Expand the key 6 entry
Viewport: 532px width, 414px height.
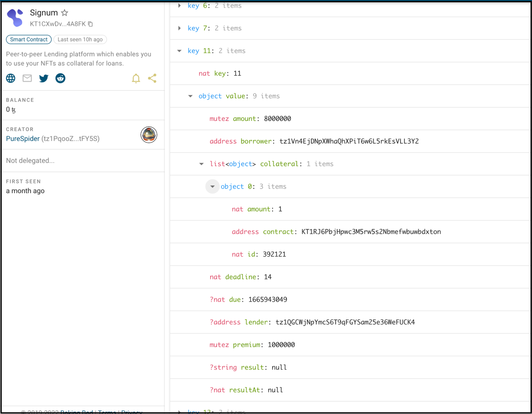[180, 5]
